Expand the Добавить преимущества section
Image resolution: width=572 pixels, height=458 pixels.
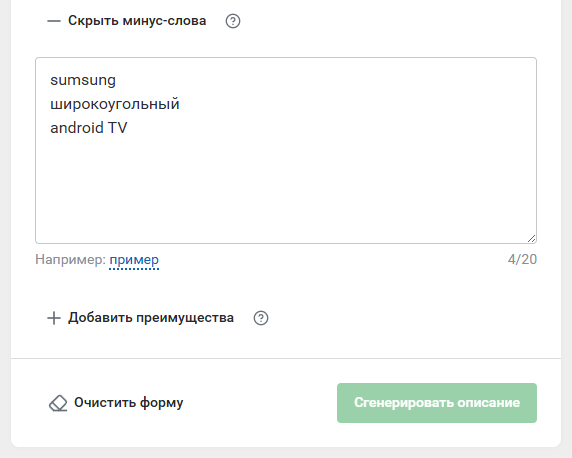(151, 318)
